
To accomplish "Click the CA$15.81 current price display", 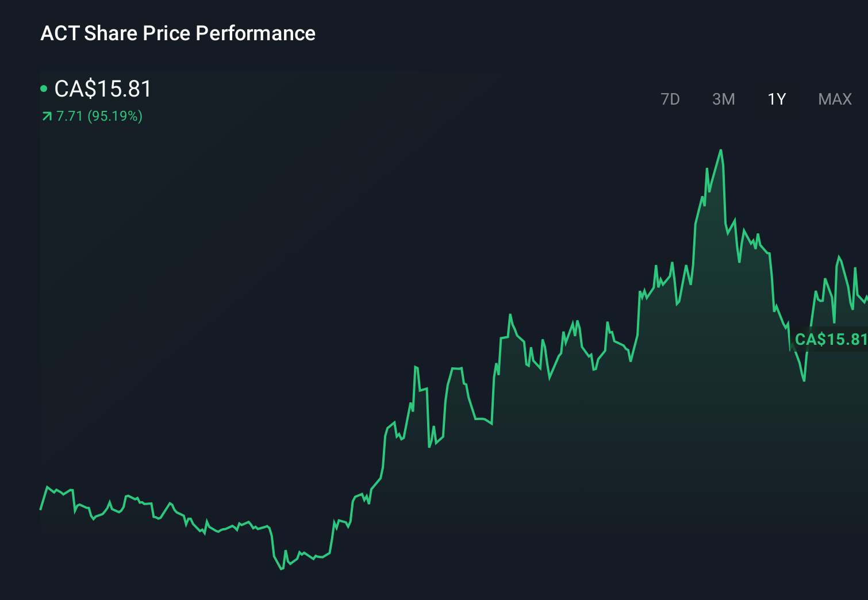I will (102, 89).
